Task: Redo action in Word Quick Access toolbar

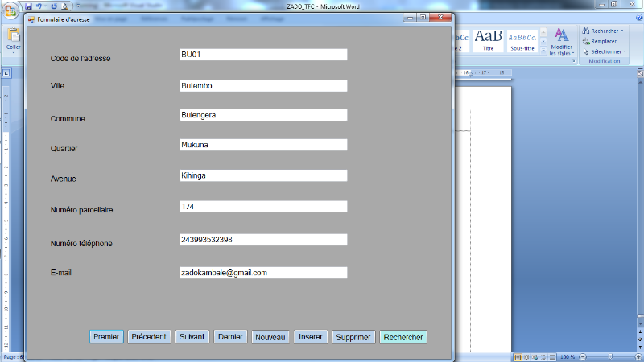Action: pos(54,6)
